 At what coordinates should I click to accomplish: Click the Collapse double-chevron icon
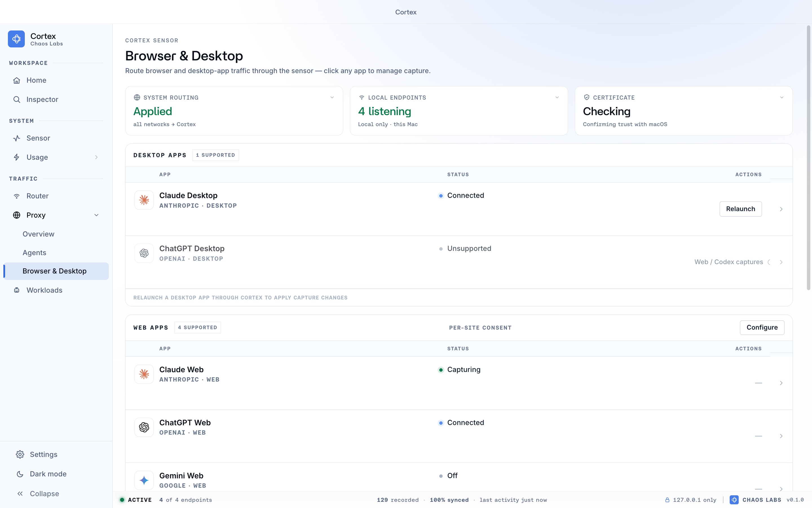click(20, 494)
